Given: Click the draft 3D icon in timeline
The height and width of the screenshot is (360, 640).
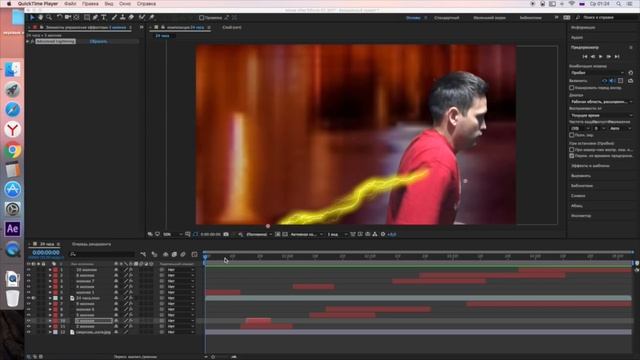Looking at the screenshot, I should coord(154,254).
